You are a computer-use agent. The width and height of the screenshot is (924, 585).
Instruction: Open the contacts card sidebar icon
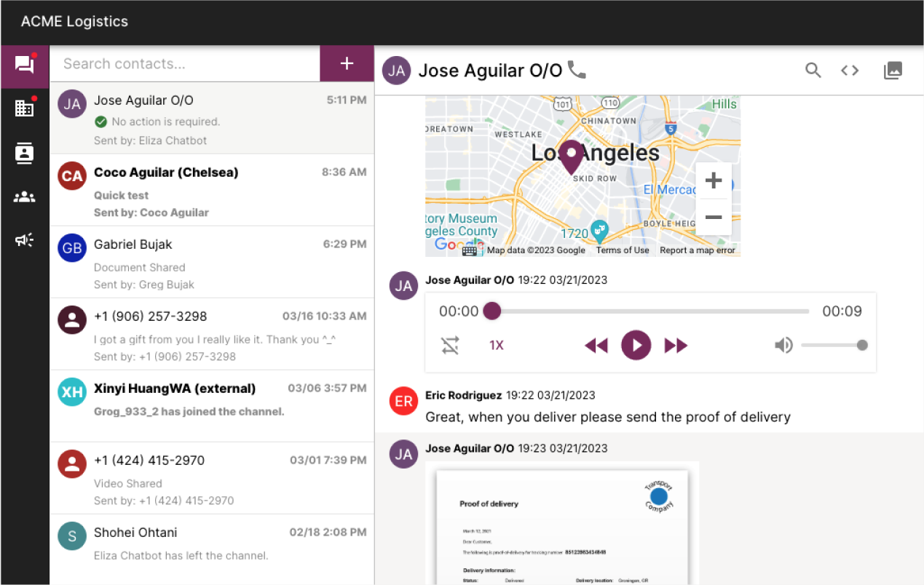tap(25, 153)
